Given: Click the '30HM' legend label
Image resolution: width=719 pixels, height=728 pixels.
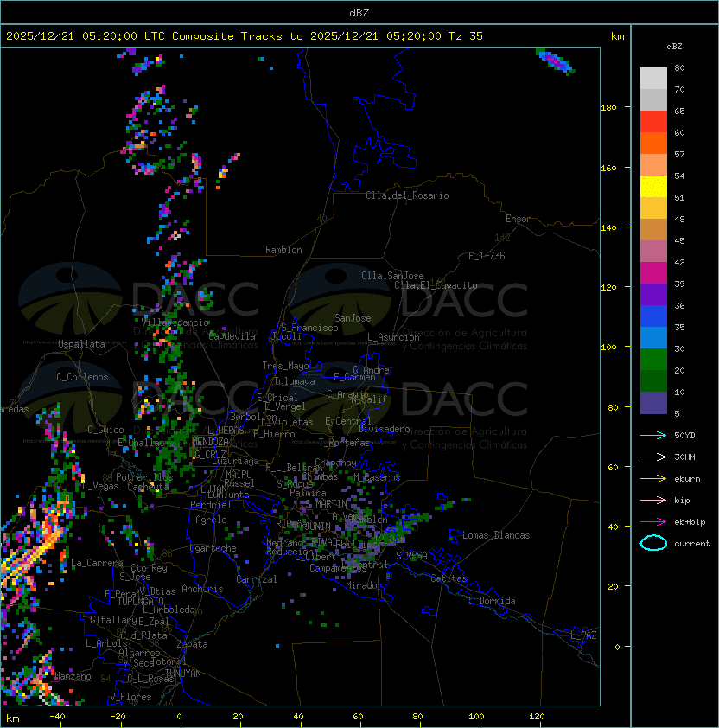Looking at the screenshot, I should point(684,457).
